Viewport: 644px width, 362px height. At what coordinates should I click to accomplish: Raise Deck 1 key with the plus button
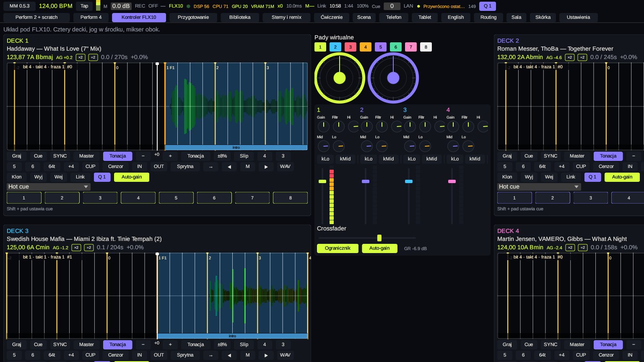pos(170,156)
